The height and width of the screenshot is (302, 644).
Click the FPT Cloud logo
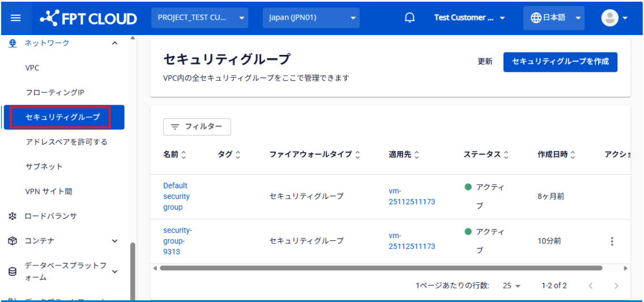[88, 18]
